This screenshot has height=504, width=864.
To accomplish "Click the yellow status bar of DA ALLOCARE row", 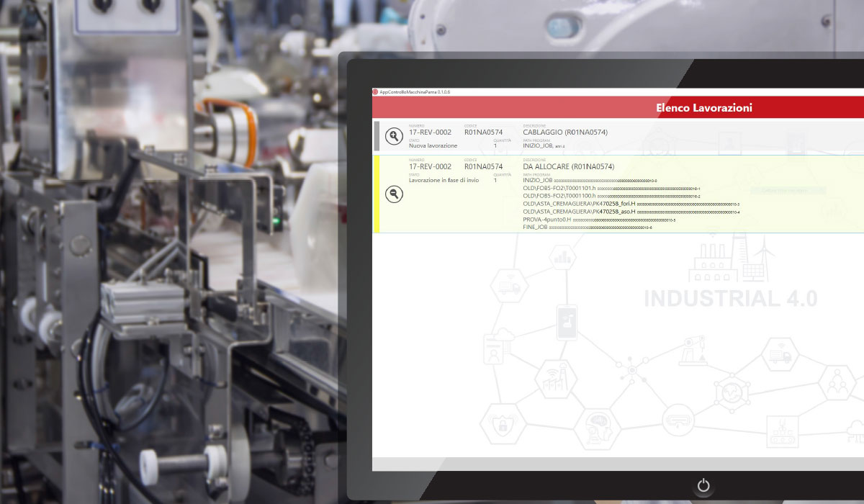I will 377,194.
